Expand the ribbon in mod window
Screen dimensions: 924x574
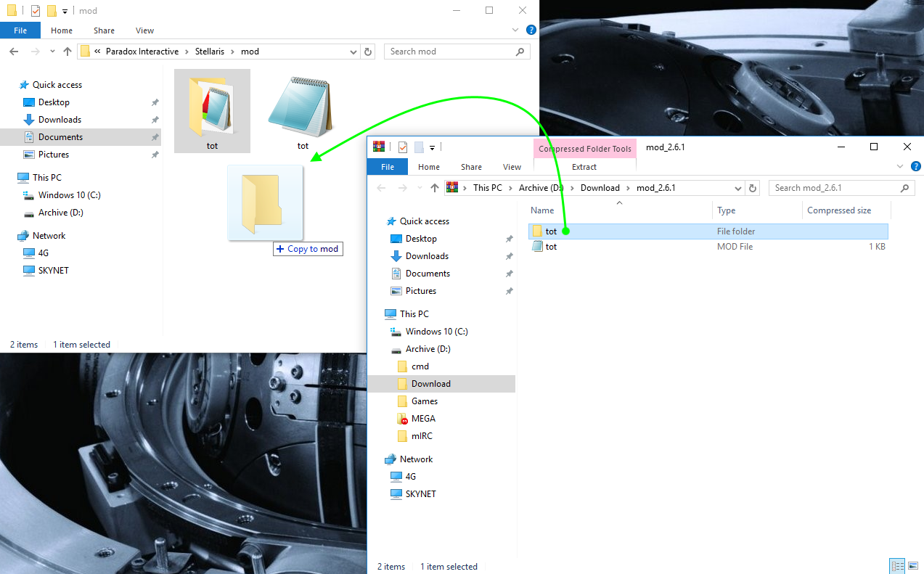pos(516,30)
